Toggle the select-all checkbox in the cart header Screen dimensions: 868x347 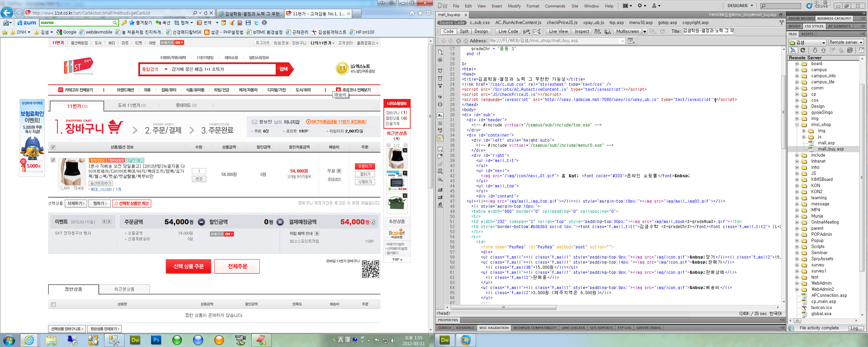coord(53,147)
